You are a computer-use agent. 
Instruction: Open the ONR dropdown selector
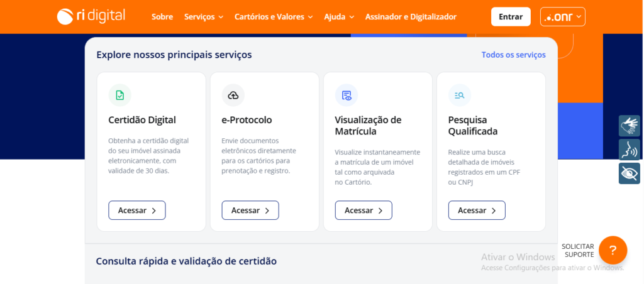pos(562,17)
